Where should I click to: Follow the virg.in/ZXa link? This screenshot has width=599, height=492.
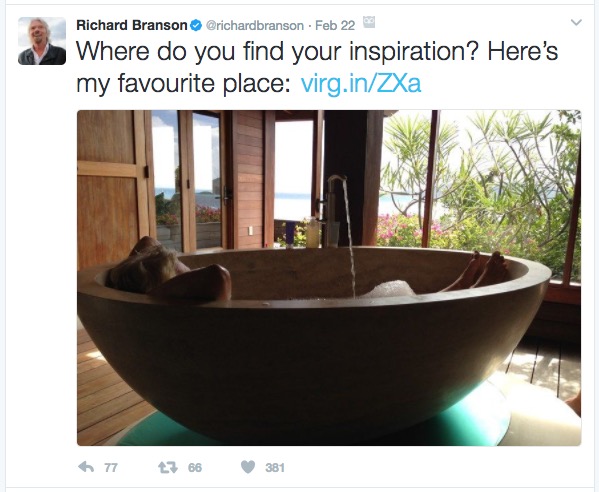[361, 84]
